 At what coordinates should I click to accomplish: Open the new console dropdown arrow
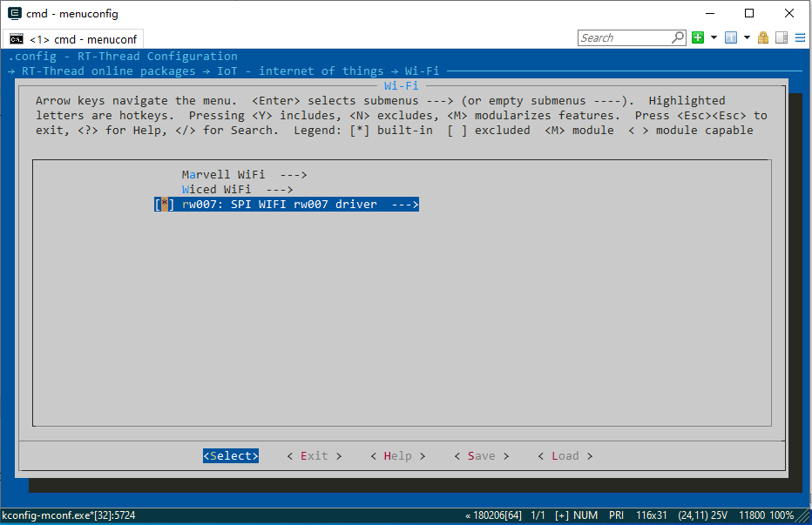714,37
